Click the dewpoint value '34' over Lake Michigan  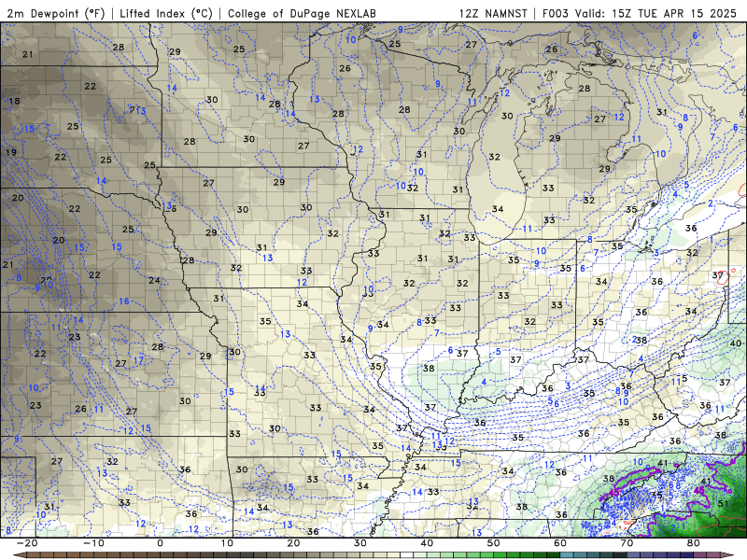click(x=498, y=209)
